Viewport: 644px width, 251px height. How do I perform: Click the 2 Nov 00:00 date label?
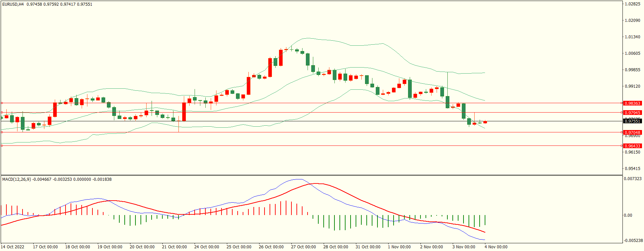pos(431,247)
